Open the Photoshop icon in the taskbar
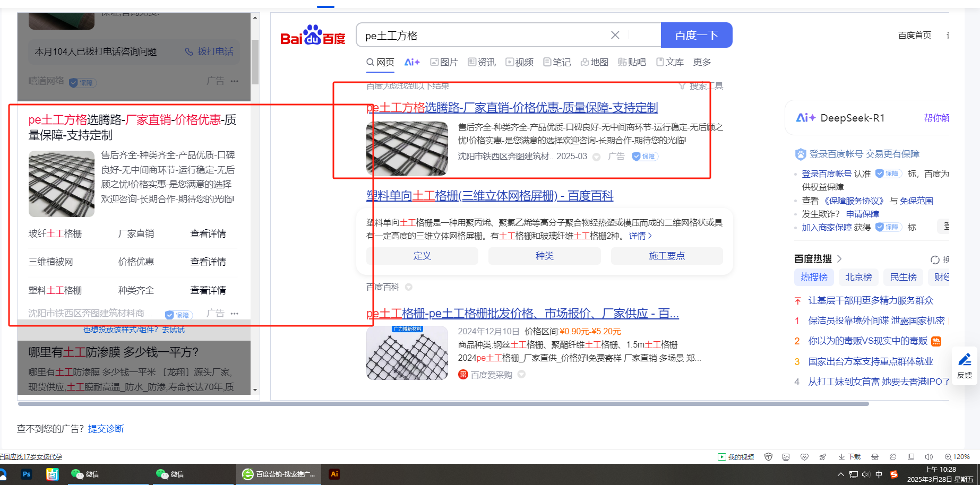The image size is (980, 485). 27,474
